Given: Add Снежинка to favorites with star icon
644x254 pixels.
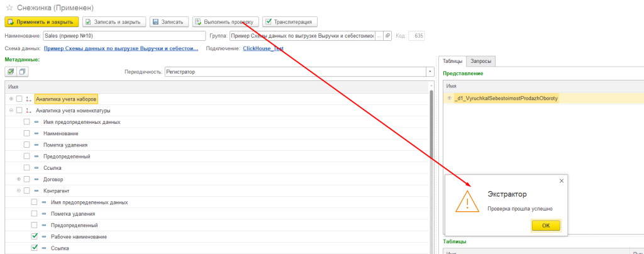Looking at the screenshot, I should coord(8,8).
